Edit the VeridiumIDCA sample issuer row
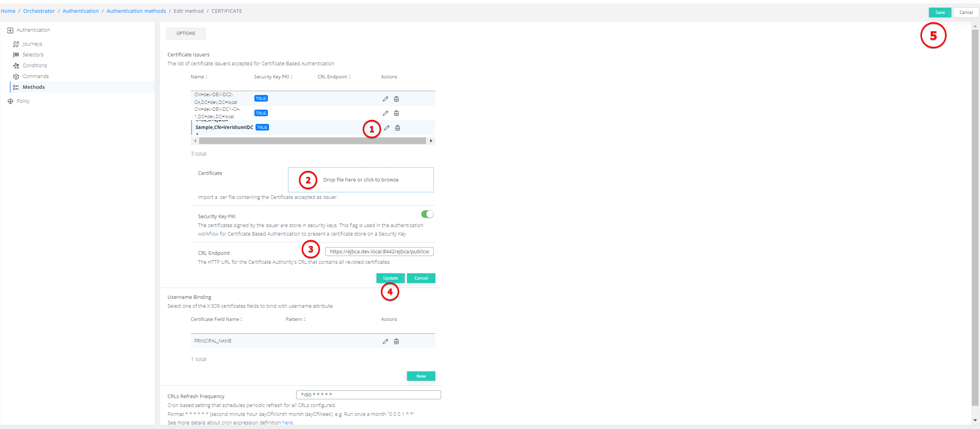This screenshot has height=429, width=980. click(387, 128)
